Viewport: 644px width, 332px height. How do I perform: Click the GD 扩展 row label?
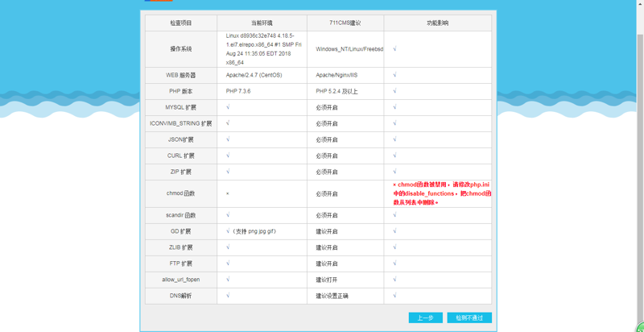(181, 231)
